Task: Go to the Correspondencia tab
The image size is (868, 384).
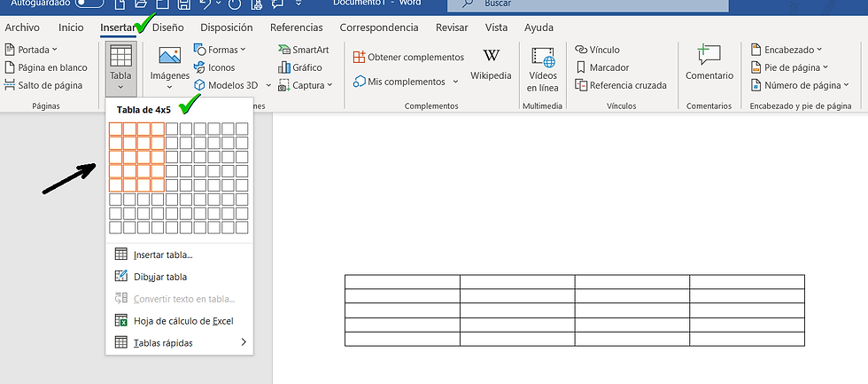Action: click(379, 27)
